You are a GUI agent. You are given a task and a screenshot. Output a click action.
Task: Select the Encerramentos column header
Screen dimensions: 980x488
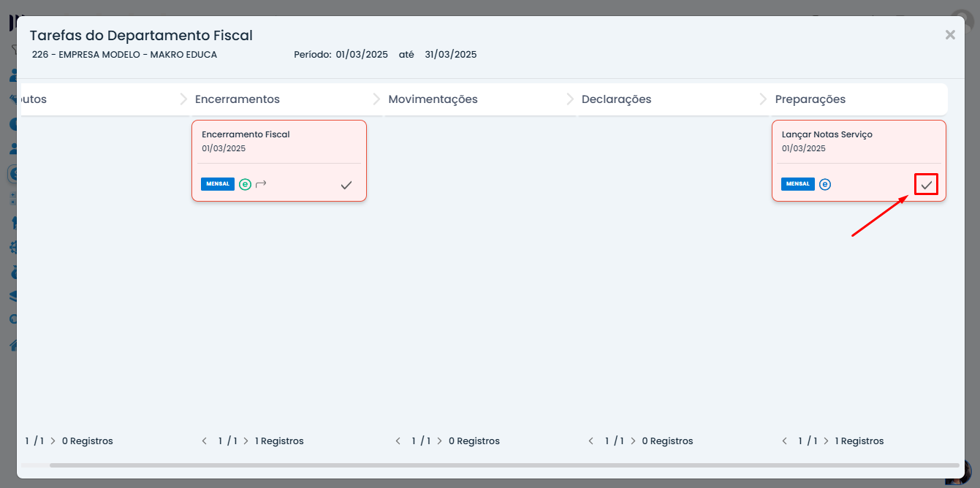tap(238, 99)
